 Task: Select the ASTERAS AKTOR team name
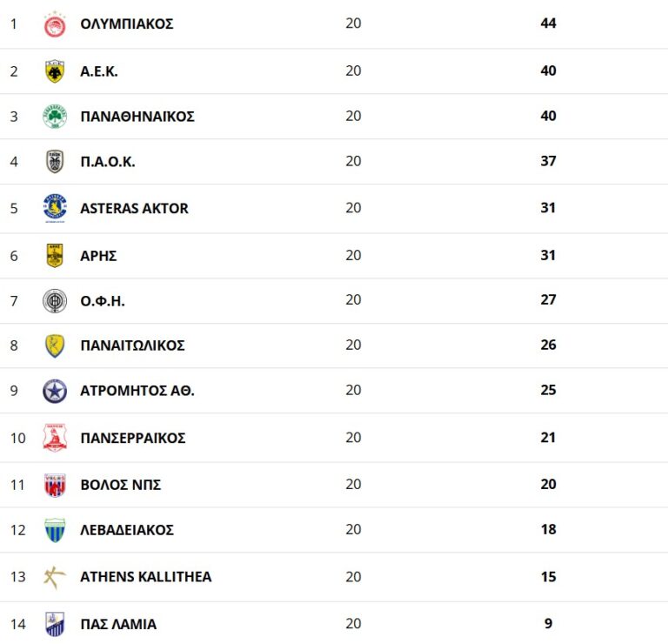click(x=134, y=208)
